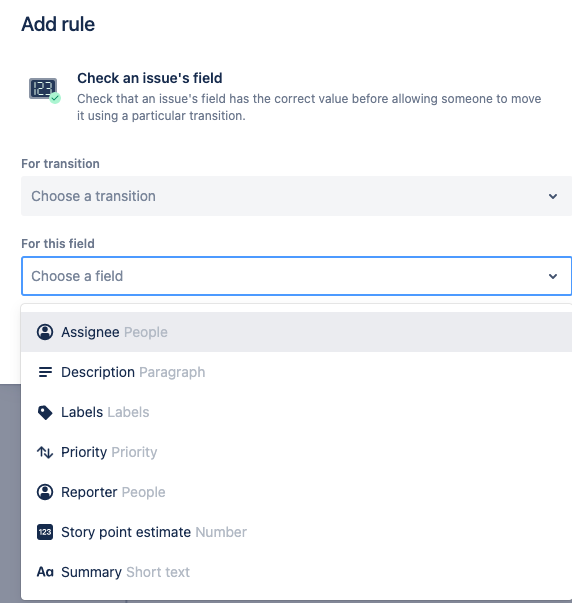Pick Priority from the field options
Screen dimensions: 572x603
[296, 452]
